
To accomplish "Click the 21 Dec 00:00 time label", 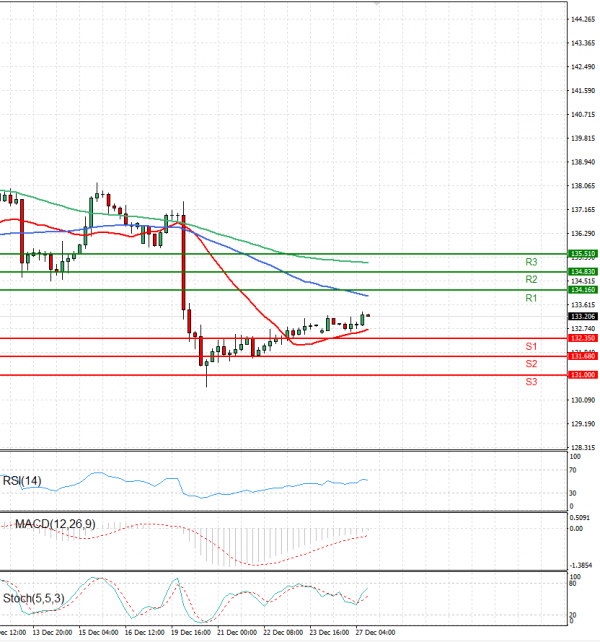I will tap(237, 633).
